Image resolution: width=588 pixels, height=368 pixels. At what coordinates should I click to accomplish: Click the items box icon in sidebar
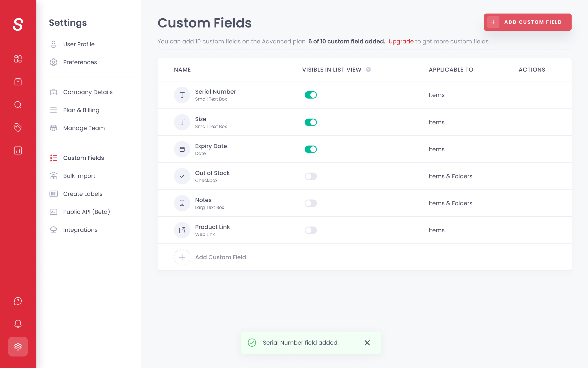click(x=18, y=82)
